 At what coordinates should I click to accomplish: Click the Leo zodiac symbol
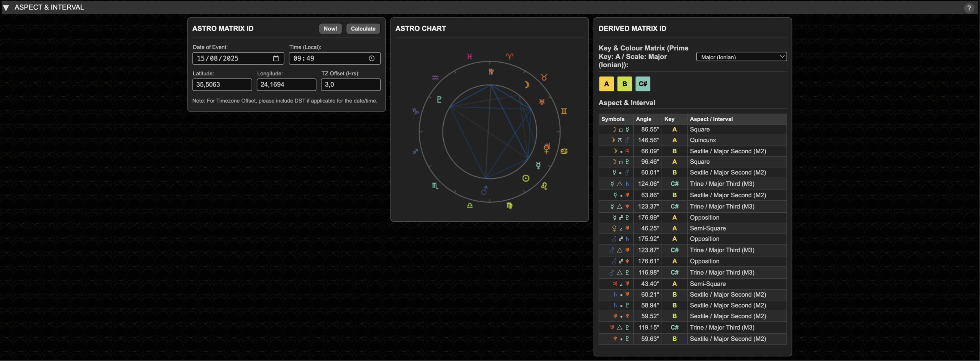point(544,186)
